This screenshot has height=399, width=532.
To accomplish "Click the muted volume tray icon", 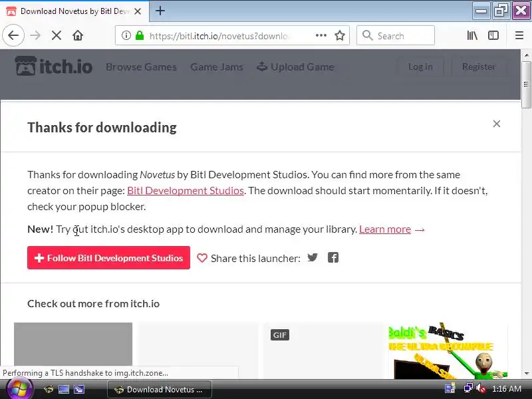I will [481, 388].
